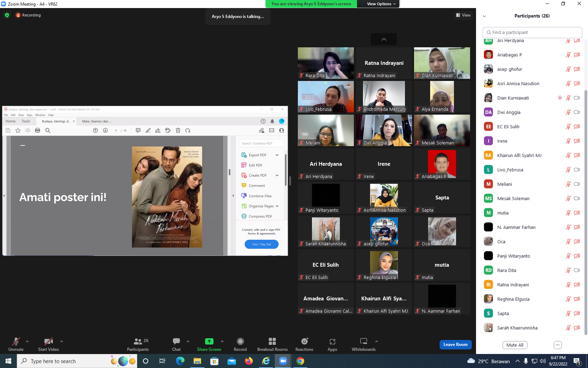This screenshot has width=588, height=368.
Task: Click the Record button icon
Action: coord(240,341)
